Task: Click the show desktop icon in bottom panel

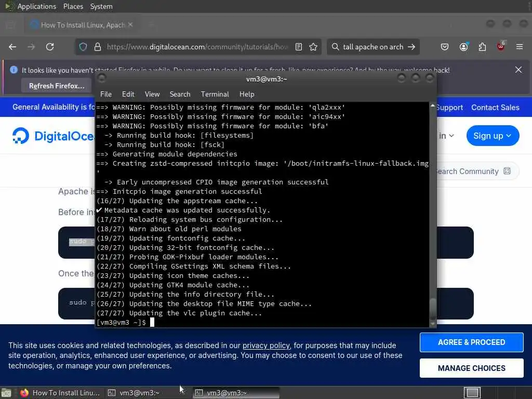Action: coord(6,393)
